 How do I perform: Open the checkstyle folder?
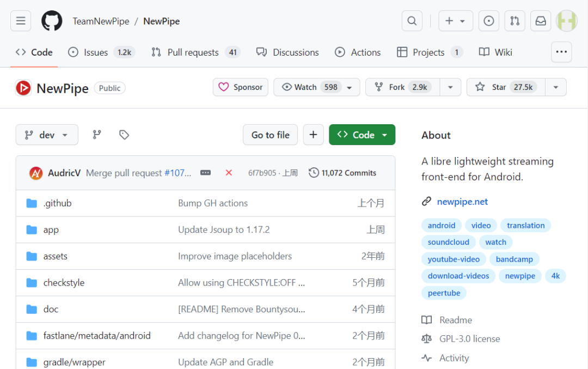pos(64,283)
